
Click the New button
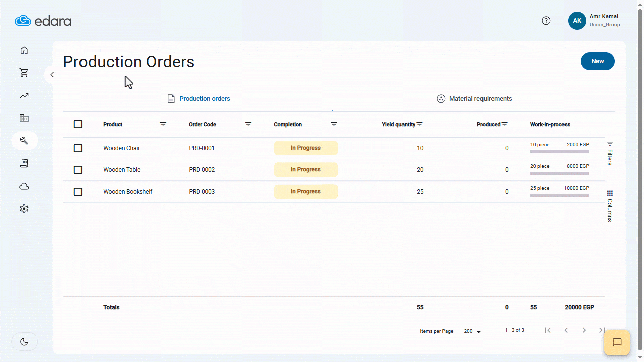pos(598,61)
